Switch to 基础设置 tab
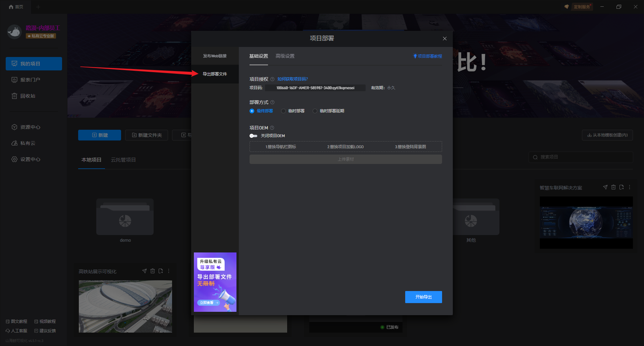This screenshot has width=644, height=346. point(259,56)
